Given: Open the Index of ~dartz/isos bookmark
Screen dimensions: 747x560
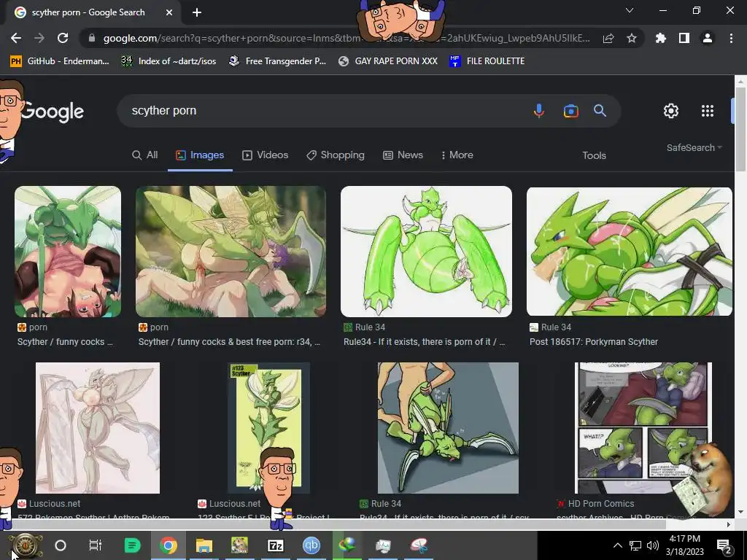Looking at the screenshot, I should click(x=169, y=61).
